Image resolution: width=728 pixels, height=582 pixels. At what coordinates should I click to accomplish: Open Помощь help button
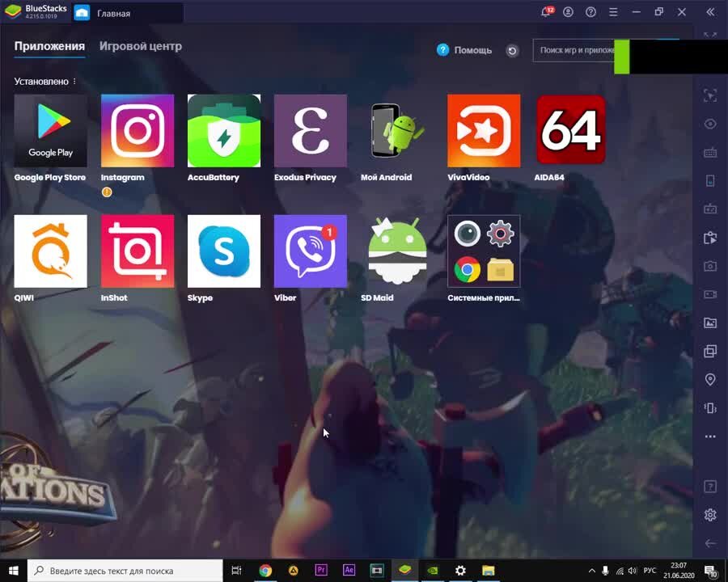pos(464,50)
